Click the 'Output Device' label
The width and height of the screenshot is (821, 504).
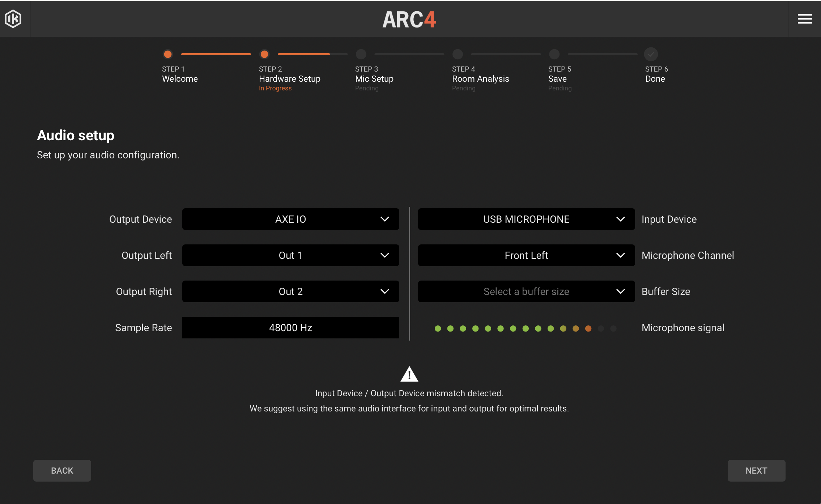[141, 219]
